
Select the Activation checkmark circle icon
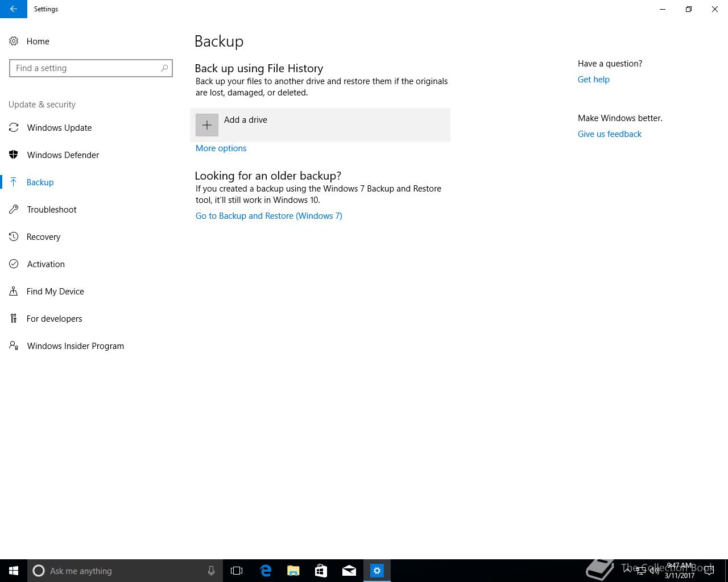coord(14,264)
